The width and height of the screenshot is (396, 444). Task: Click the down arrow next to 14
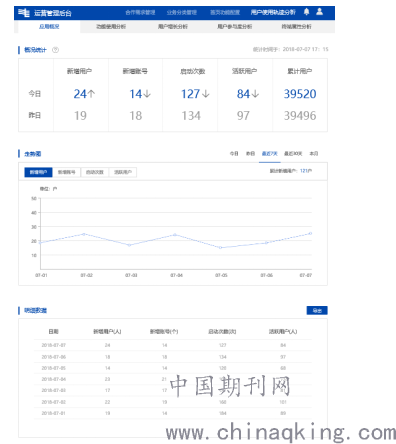147,94
